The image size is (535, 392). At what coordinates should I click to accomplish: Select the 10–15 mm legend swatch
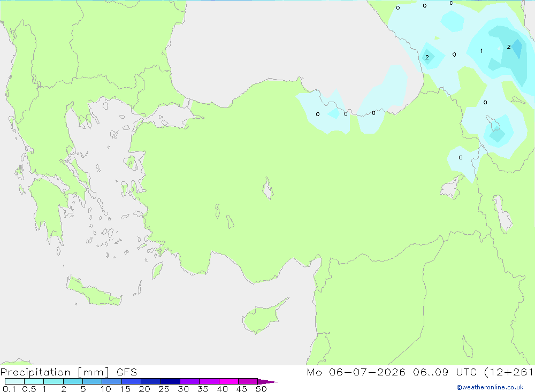pos(112,381)
